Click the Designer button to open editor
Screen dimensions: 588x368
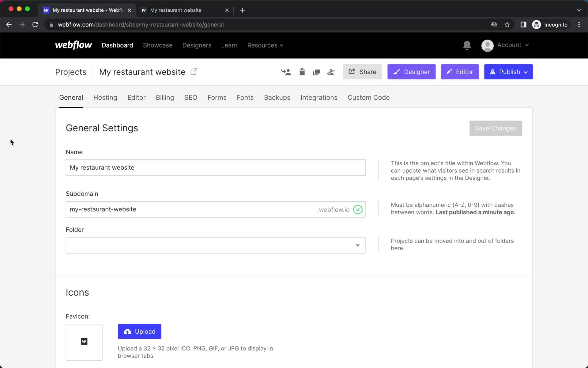pyautogui.click(x=412, y=72)
